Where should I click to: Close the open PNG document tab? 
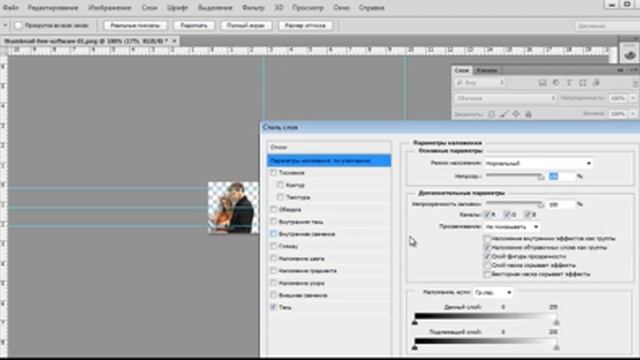click(x=174, y=41)
